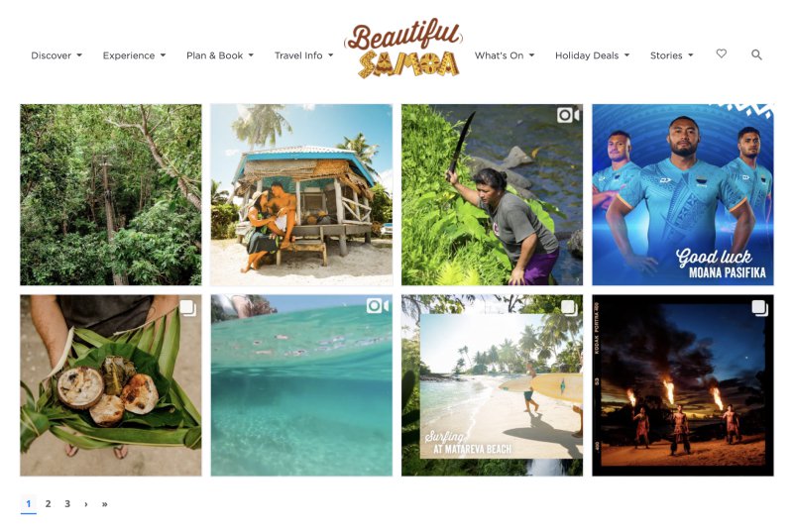
Task: Open the Good luck Moana Pasifika post
Action: click(683, 194)
